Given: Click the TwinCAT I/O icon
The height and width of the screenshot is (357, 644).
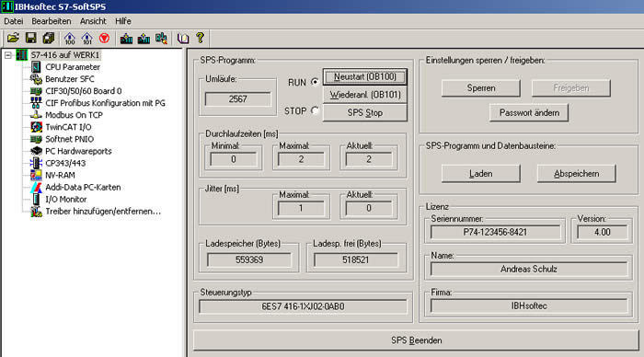Looking at the screenshot, I should click(36, 127).
